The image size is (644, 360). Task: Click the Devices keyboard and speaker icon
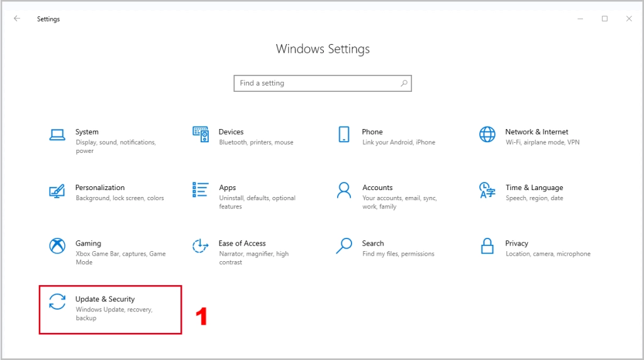(201, 135)
